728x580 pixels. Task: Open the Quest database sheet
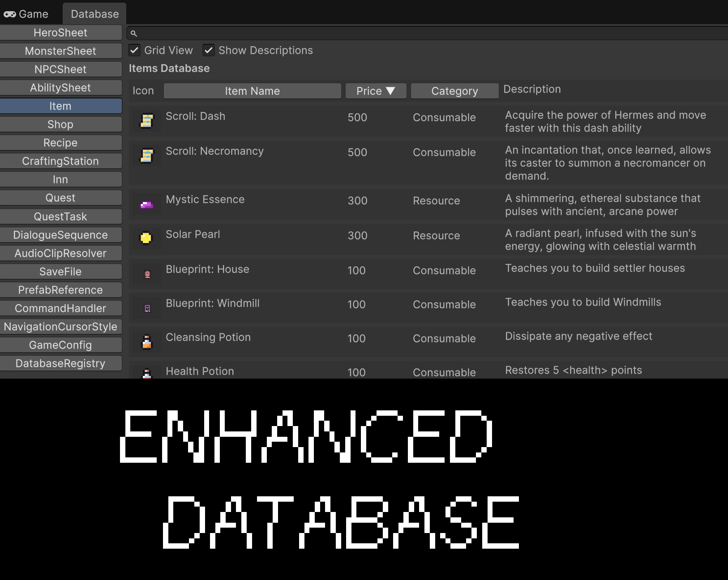pos(61,197)
